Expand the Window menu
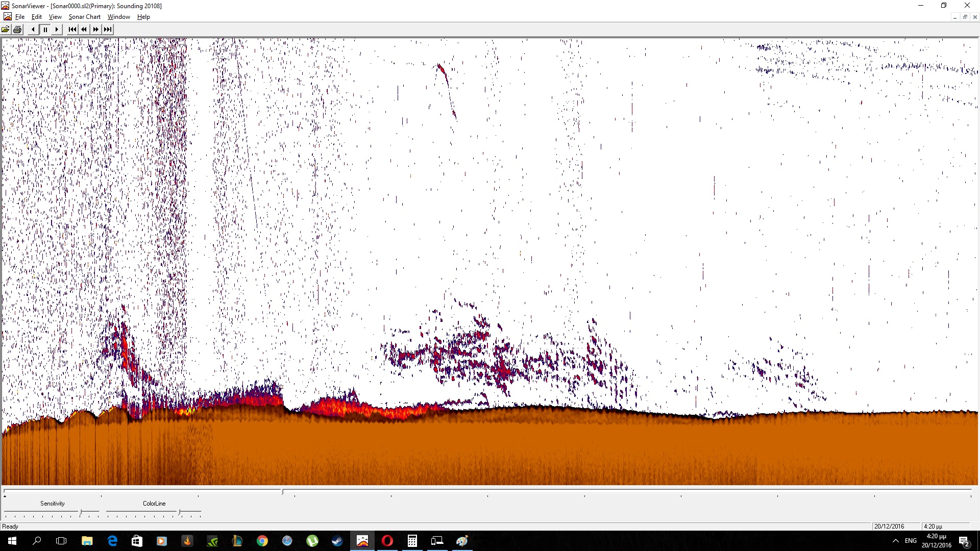This screenshot has height=551, width=980. (x=118, y=17)
